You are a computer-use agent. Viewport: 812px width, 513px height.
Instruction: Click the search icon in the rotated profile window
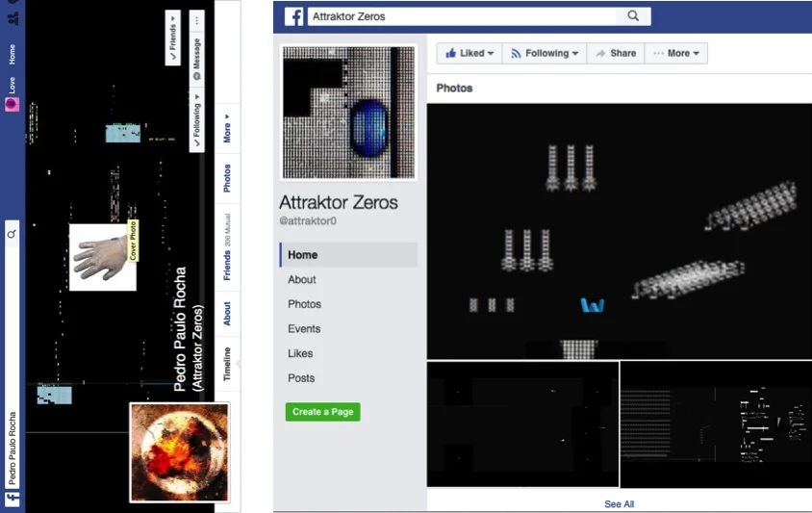coord(12,235)
